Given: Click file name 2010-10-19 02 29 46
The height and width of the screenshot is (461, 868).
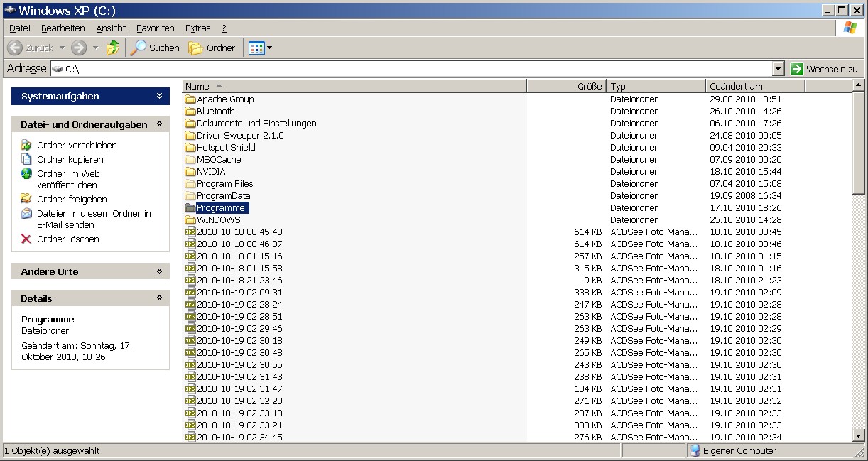Looking at the screenshot, I should click(239, 329).
